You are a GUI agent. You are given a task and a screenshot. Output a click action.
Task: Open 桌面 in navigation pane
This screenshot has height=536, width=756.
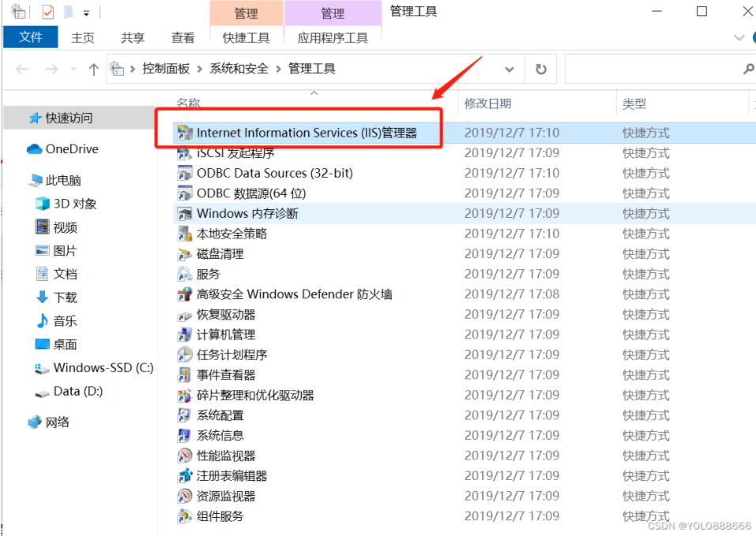(x=65, y=344)
